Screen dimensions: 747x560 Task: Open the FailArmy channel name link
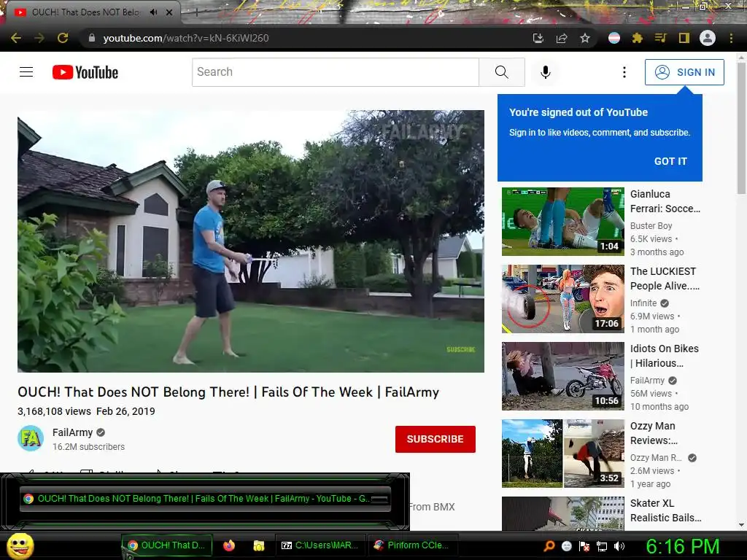(72, 432)
